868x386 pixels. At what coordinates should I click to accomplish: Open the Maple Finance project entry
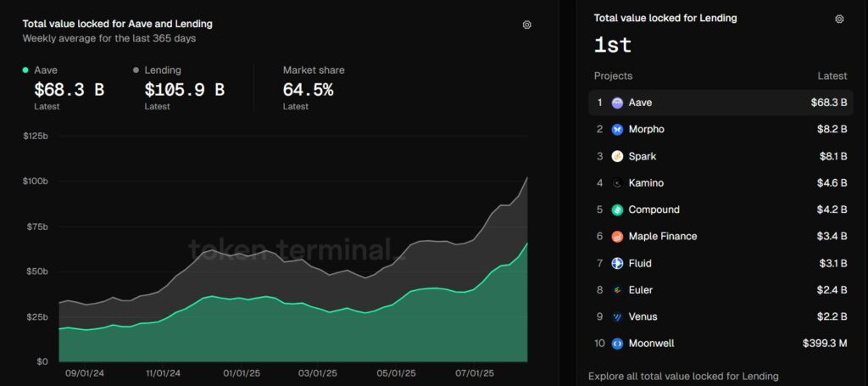pyautogui.click(x=721, y=237)
